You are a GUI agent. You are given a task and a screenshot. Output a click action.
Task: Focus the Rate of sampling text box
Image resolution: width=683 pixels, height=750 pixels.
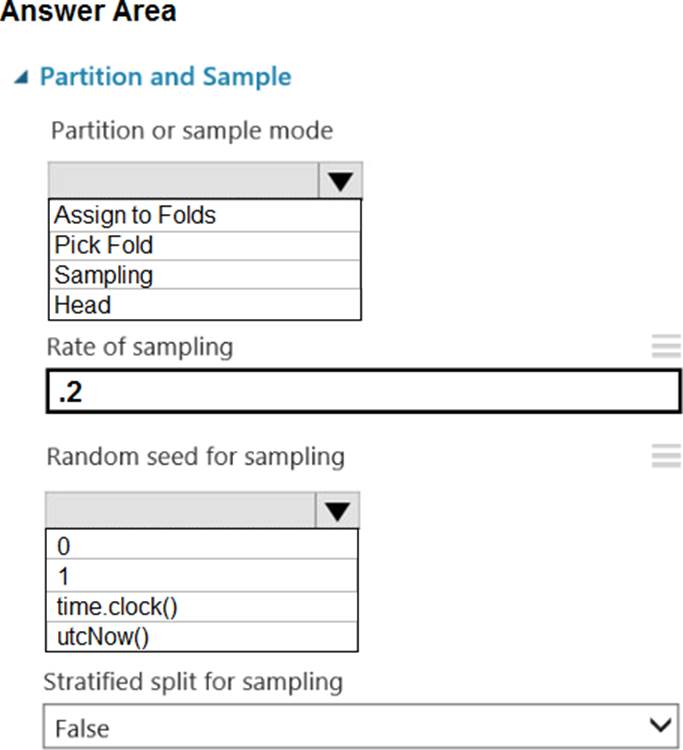[x=364, y=392]
